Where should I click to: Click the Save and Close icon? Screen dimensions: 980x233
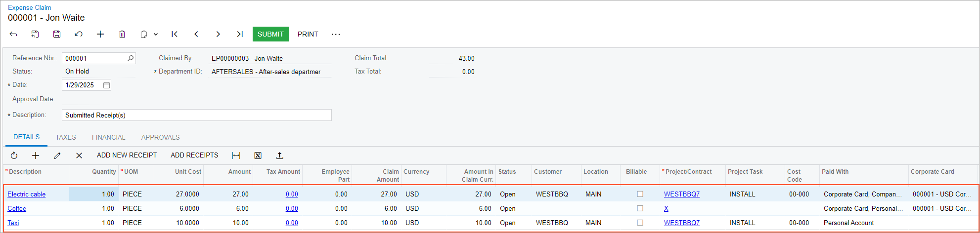[35, 34]
